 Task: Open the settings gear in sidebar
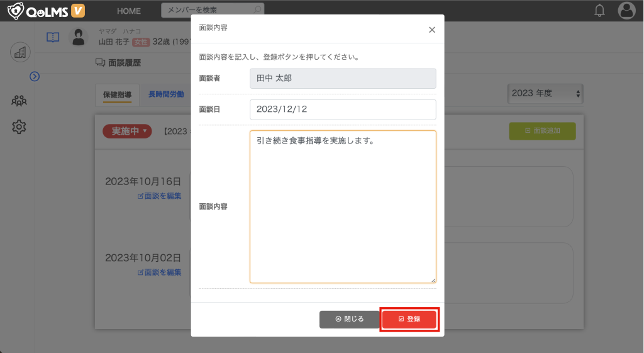19,126
